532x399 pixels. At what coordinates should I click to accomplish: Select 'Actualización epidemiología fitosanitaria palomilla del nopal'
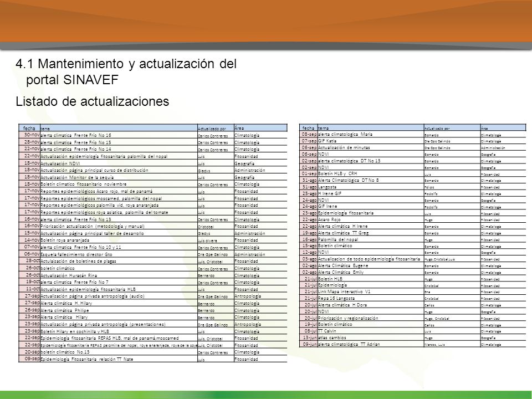[104, 156]
